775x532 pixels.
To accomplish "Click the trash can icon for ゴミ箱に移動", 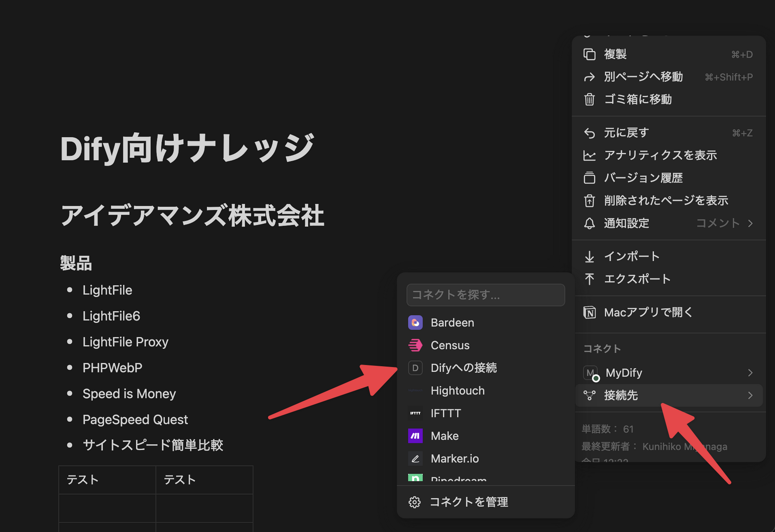I will [589, 99].
